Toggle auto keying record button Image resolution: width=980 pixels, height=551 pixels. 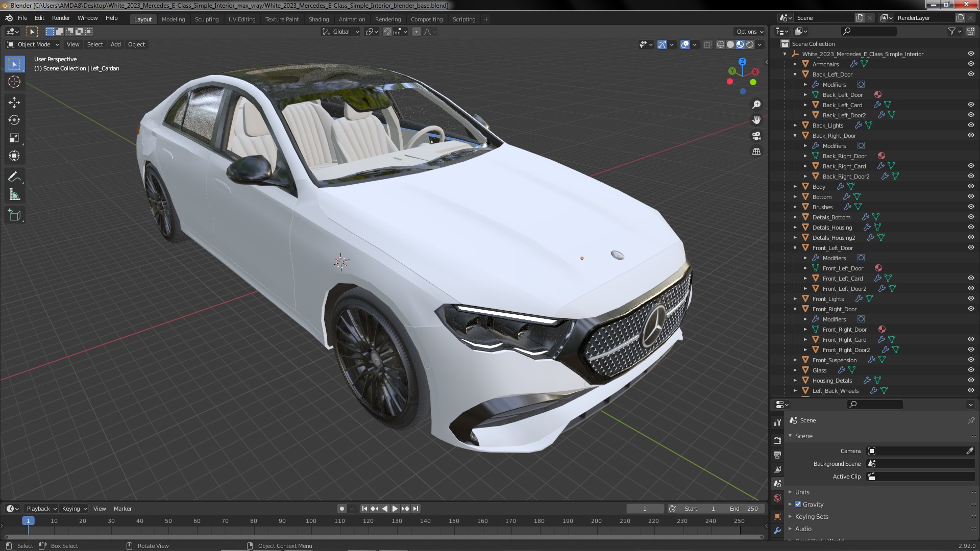[342, 509]
